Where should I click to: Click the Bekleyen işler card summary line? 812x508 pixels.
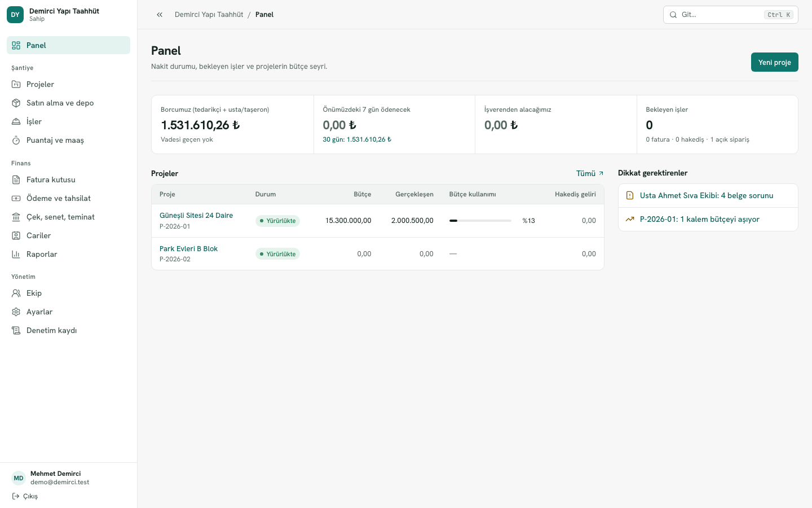click(x=698, y=139)
